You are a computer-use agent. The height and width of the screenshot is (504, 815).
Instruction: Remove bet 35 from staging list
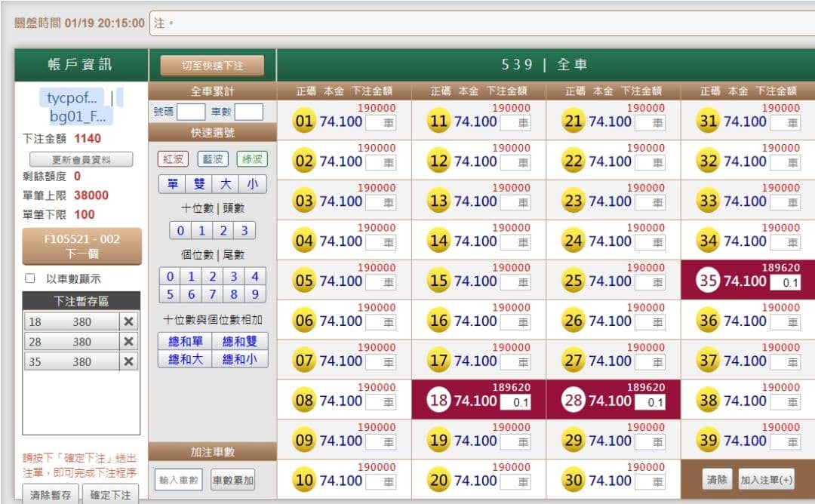(x=128, y=361)
